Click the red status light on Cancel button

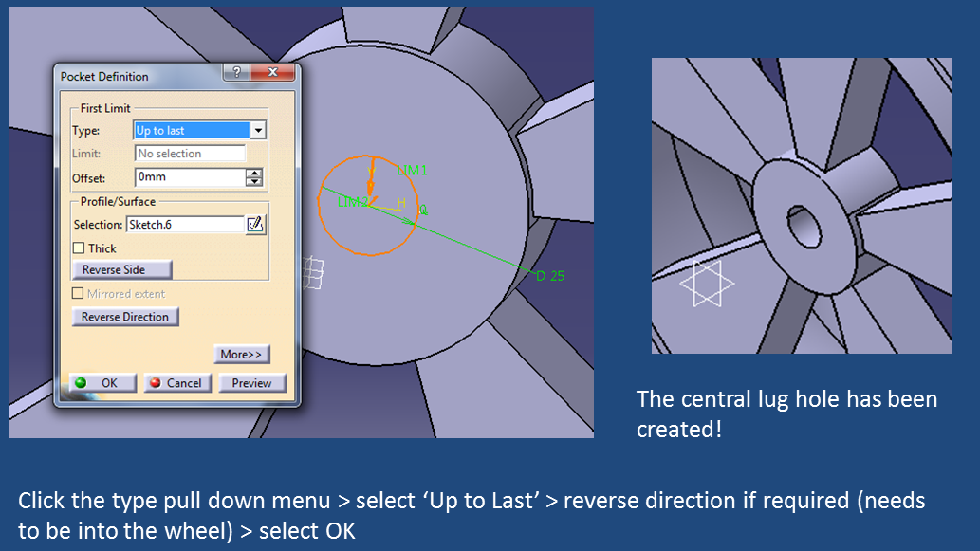(x=157, y=382)
